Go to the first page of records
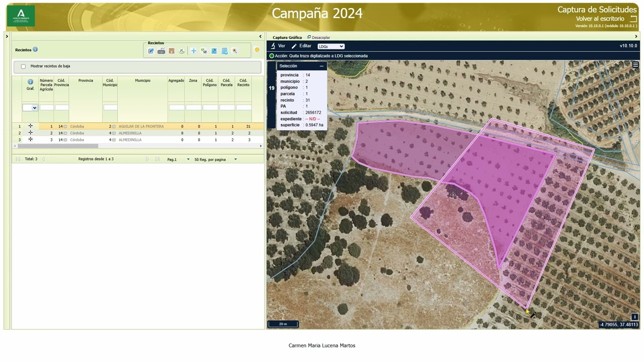Viewport: 644px width, 362px height. pyautogui.click(x=18, y=159)
